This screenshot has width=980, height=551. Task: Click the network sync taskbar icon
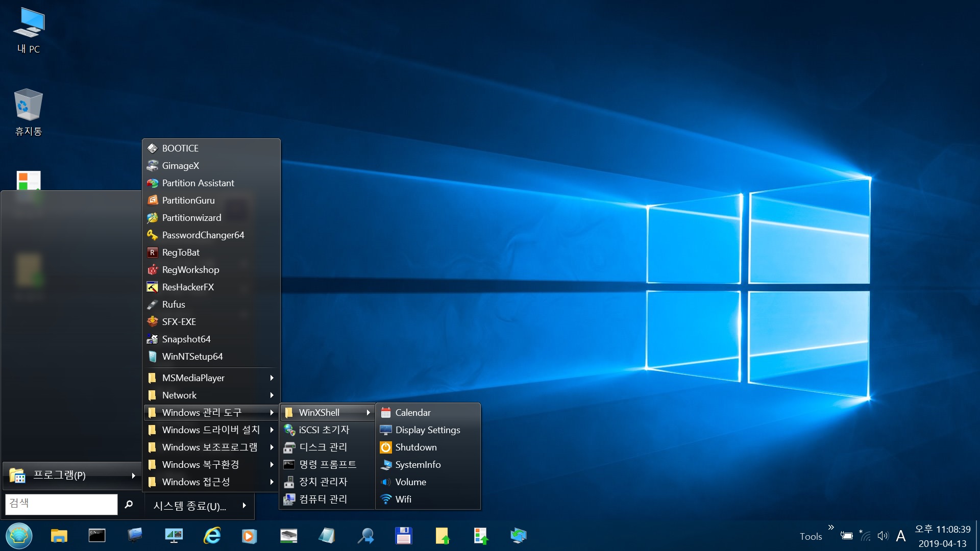[x=519, y=536]
